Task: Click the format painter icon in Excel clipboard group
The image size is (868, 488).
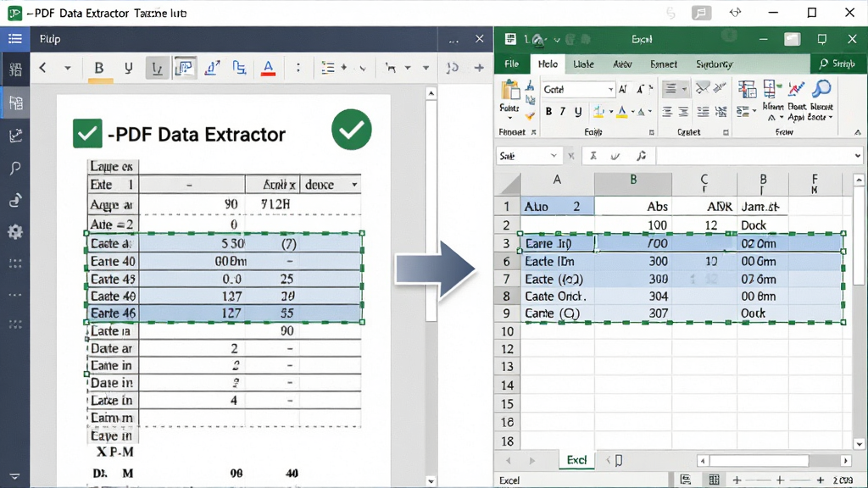Action: [x=531, y=115]
